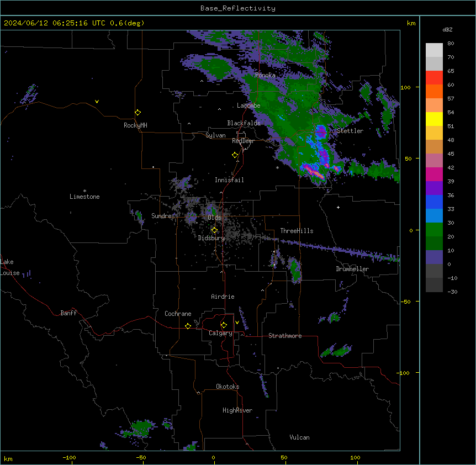The height and width of the screenshot is (465, 476).
Task: Click the white asterisk marker east of Innisfail
Action: (x=277, y=167)
